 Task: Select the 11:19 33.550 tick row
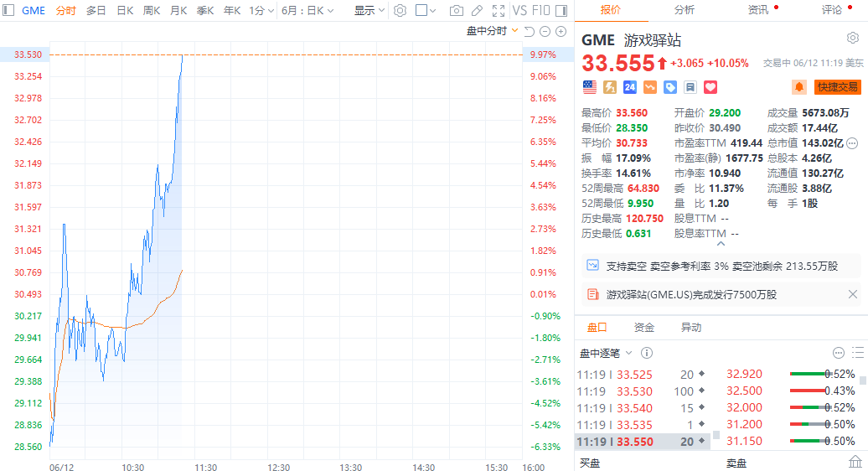tap(643, 442)
